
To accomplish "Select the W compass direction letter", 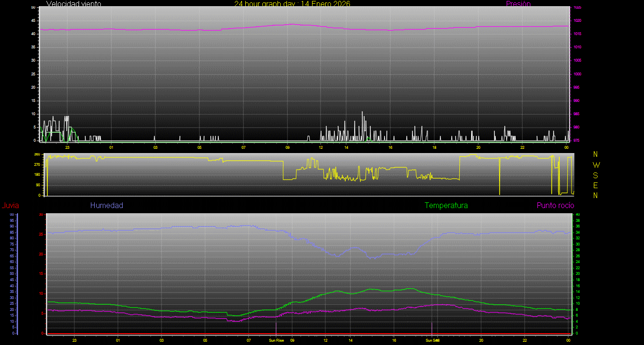I will point(596,165).
